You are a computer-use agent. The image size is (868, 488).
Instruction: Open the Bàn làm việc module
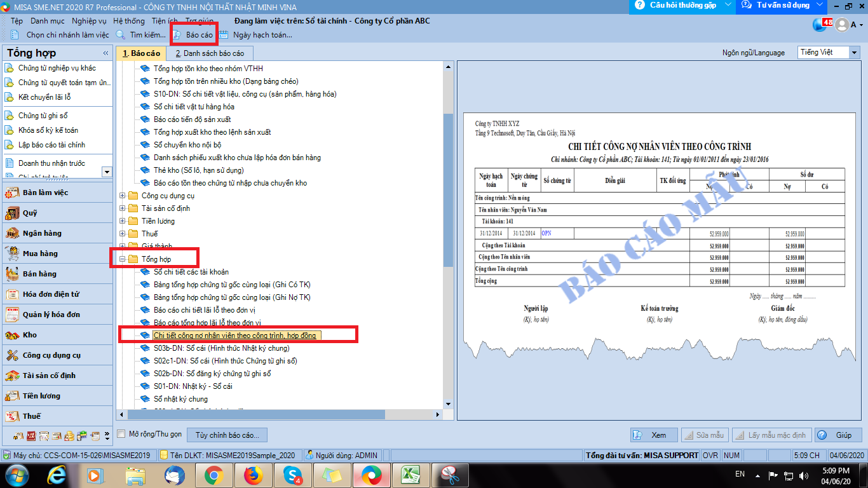57,193
